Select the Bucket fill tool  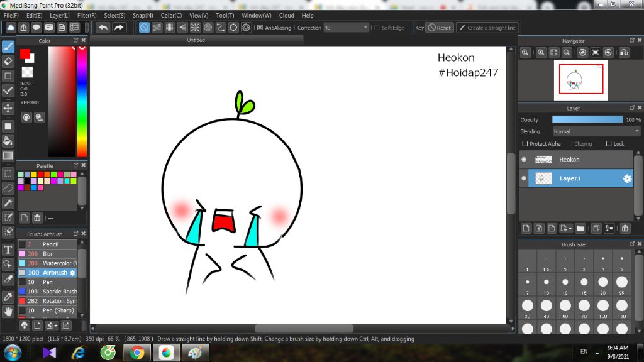8,141
